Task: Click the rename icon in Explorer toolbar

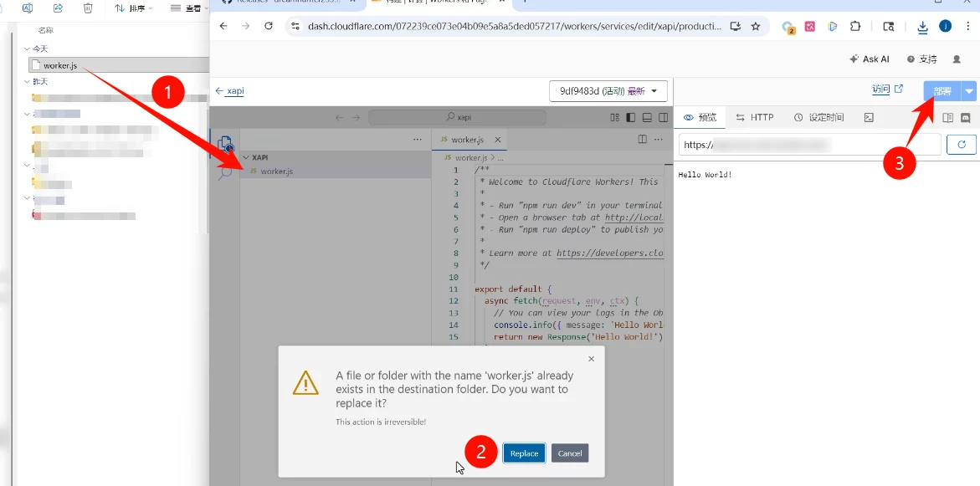Action: tap(28, 8)
